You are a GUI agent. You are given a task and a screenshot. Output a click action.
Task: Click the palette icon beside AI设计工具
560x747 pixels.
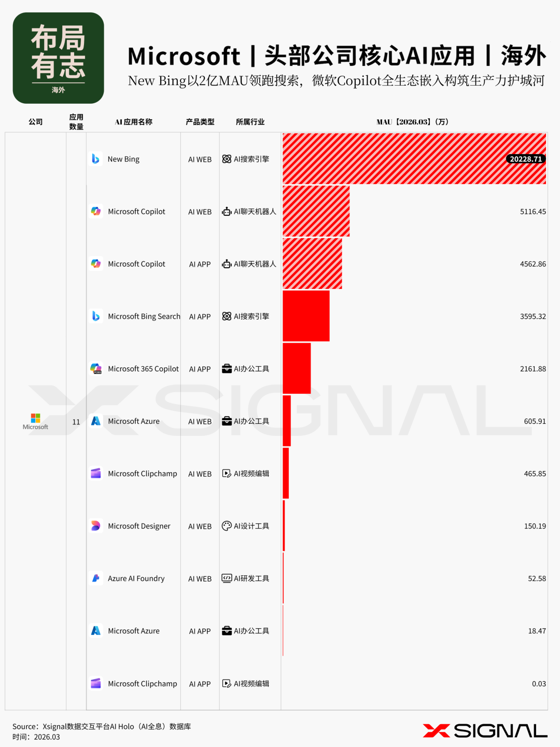227,526
